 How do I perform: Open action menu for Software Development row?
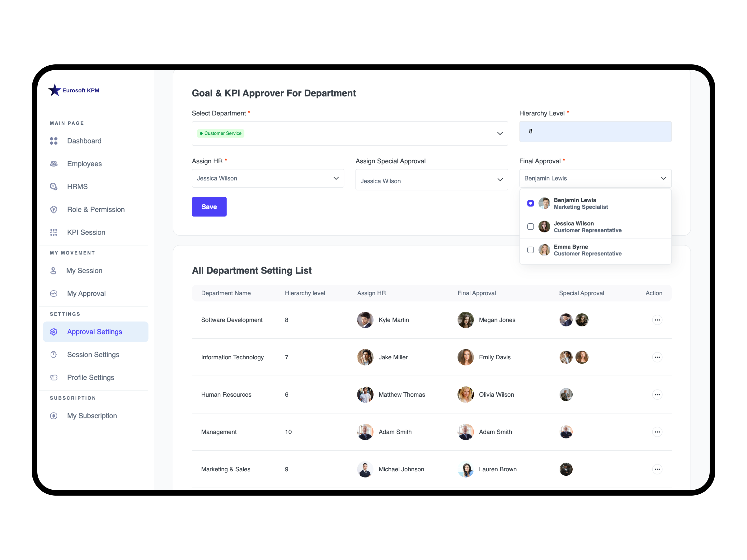(657, 320)
